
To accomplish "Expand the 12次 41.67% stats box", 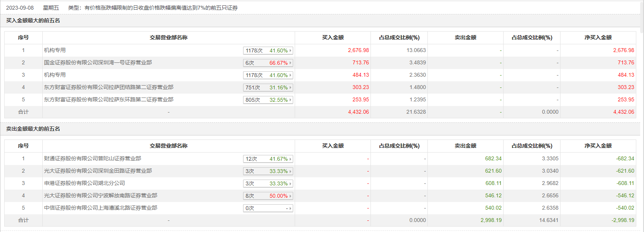I will (x=268, y=159).
